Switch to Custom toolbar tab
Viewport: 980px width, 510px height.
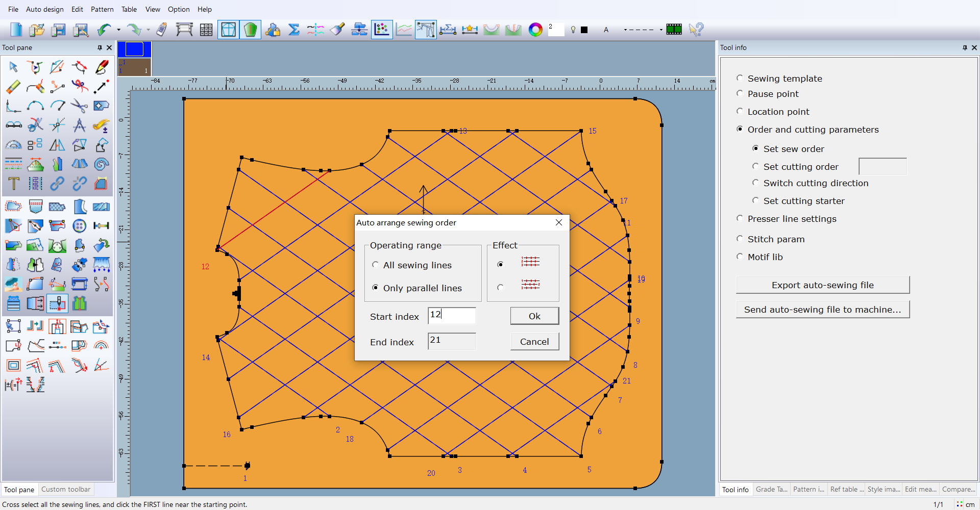click(x=66, y=489)
